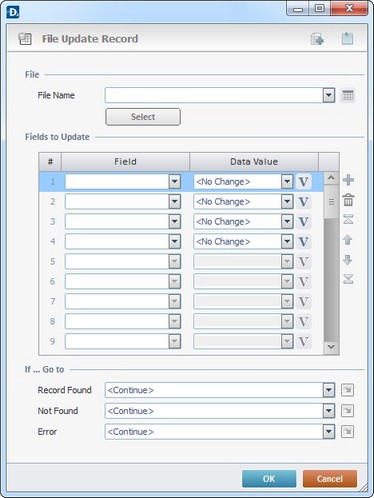Click the V variable button in row 5
374x498 pixels.
303,262
